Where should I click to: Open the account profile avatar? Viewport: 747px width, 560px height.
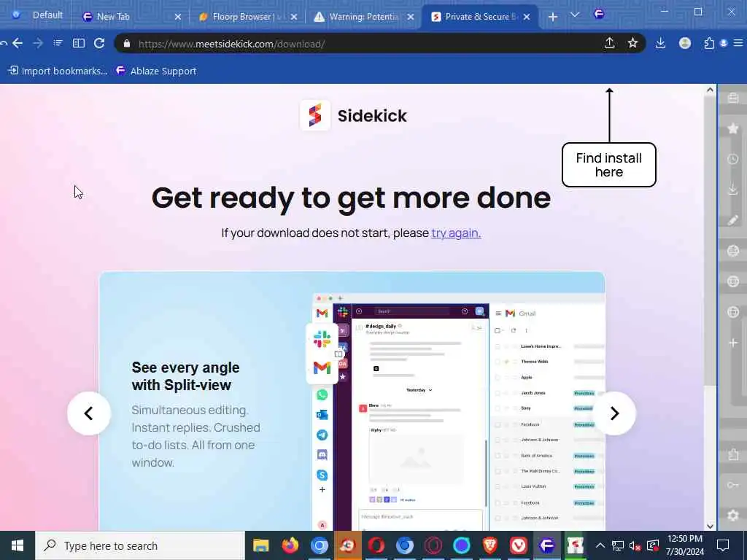point(684,43)
